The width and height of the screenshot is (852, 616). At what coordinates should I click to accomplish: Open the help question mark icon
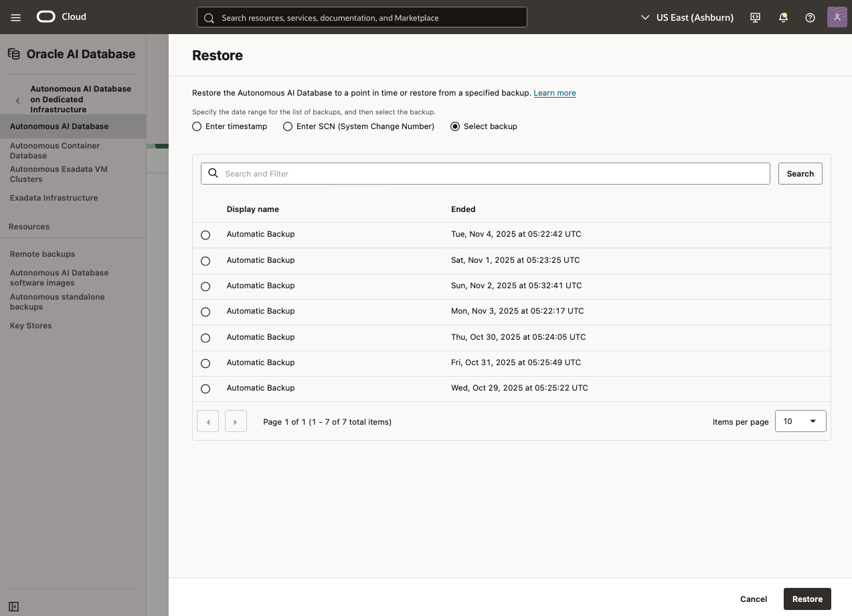click(x=810, y=17)
